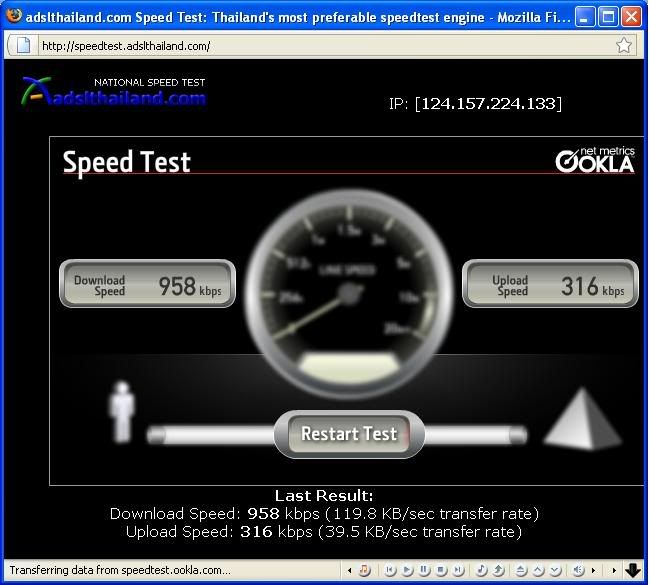Image resolution: width=650 pixels, height=585 pixels.
Task: Click the eject button in status bar
Action: [521, 570]
